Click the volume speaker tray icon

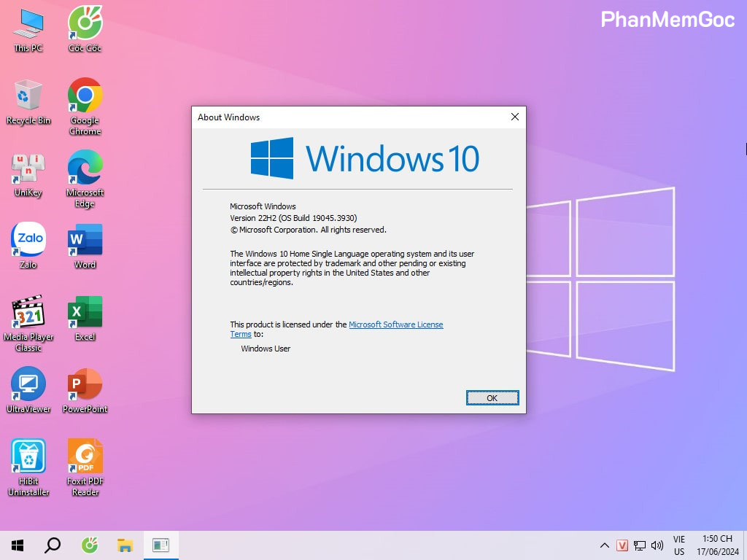[x=657, y=545]
